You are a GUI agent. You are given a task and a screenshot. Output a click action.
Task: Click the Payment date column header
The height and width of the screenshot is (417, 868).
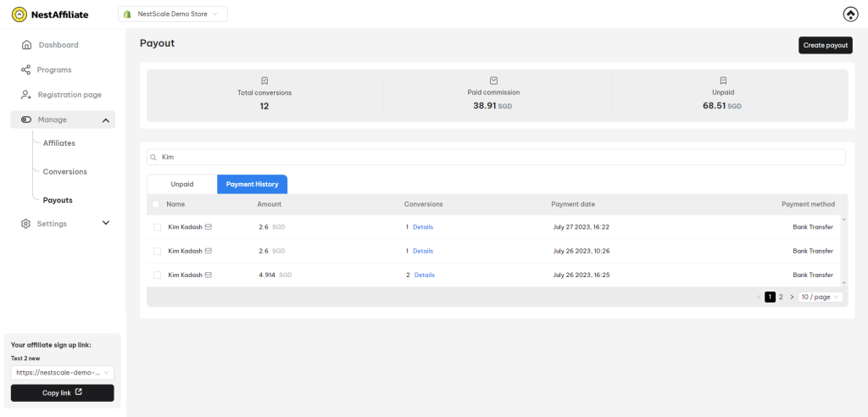573,204
